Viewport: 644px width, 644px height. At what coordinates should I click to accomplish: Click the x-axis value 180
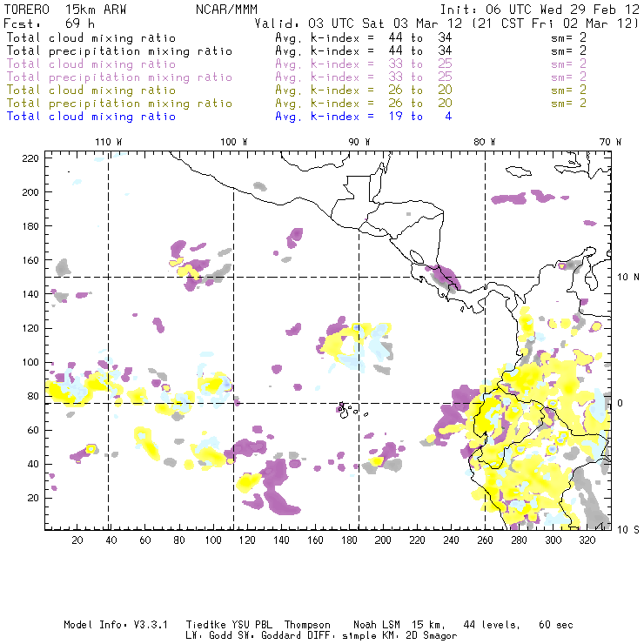[x=349, y=540]
